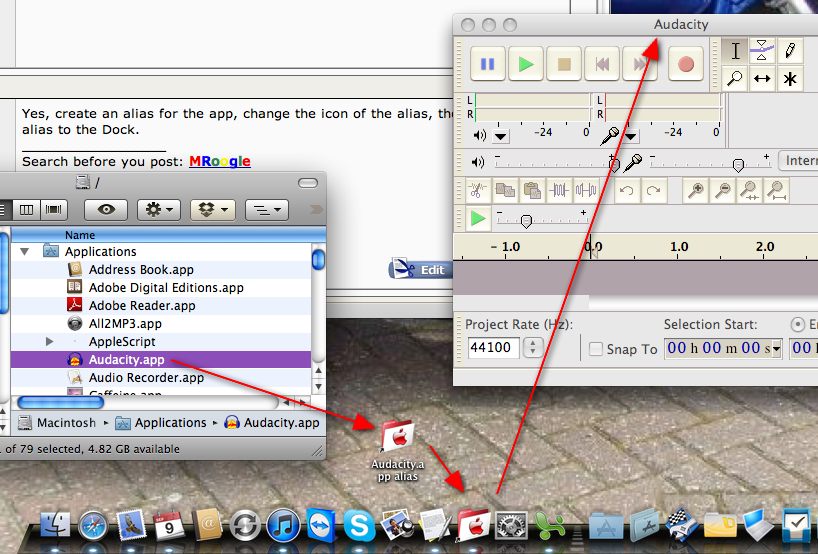
Task: Select Adobe Digital Editions.app
Action: (161, 287)
